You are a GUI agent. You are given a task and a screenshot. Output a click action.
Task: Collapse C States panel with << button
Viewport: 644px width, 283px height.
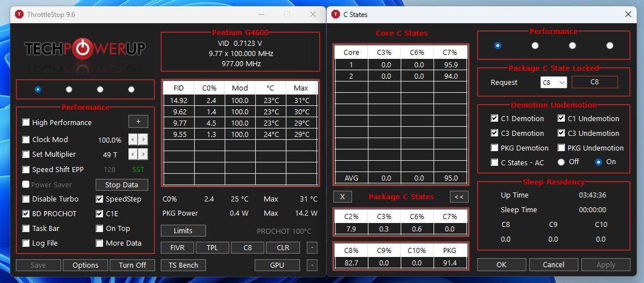(x=459, y=197)
